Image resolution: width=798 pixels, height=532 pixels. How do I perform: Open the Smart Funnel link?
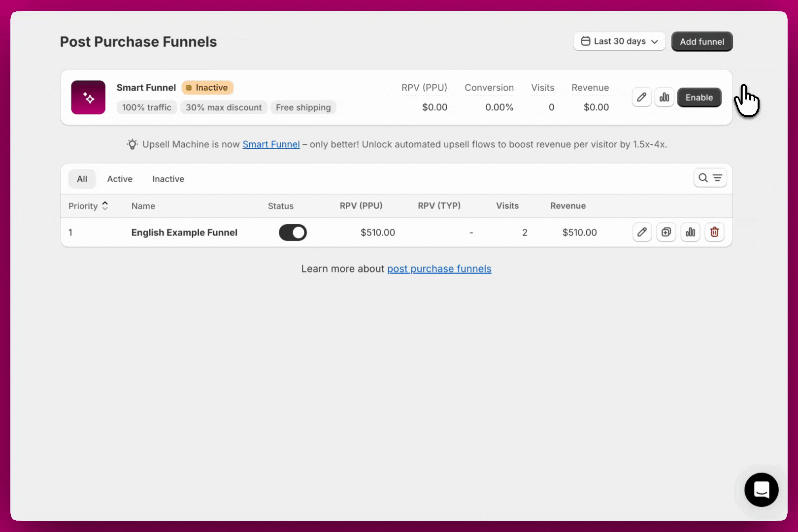tap(271, 144)
